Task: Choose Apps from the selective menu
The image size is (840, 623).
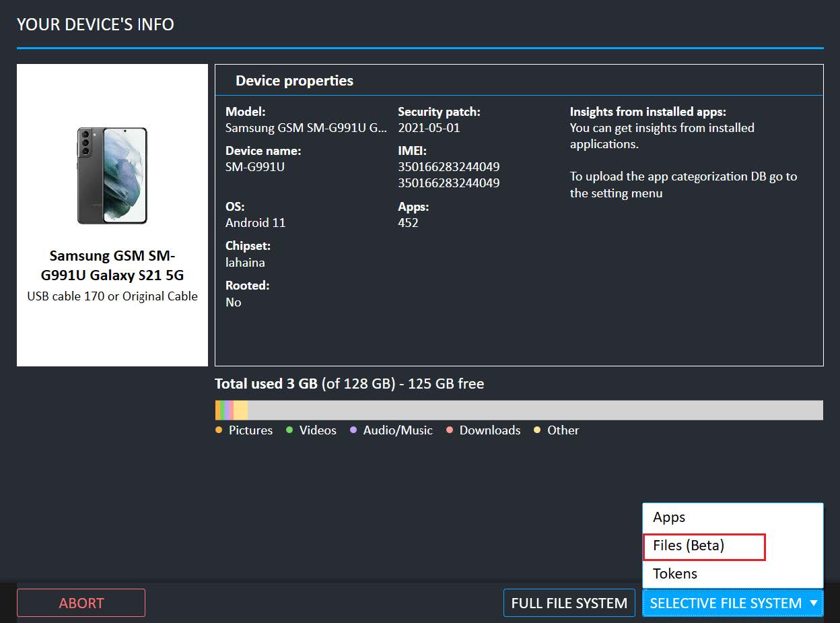Action: click(733, 517)
